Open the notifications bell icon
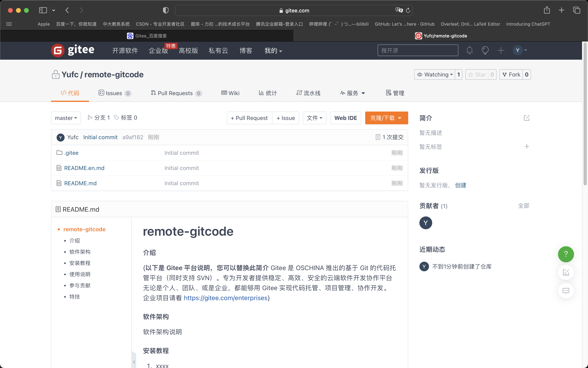This screenshot has height=368, width=588. tap(469, 50)
